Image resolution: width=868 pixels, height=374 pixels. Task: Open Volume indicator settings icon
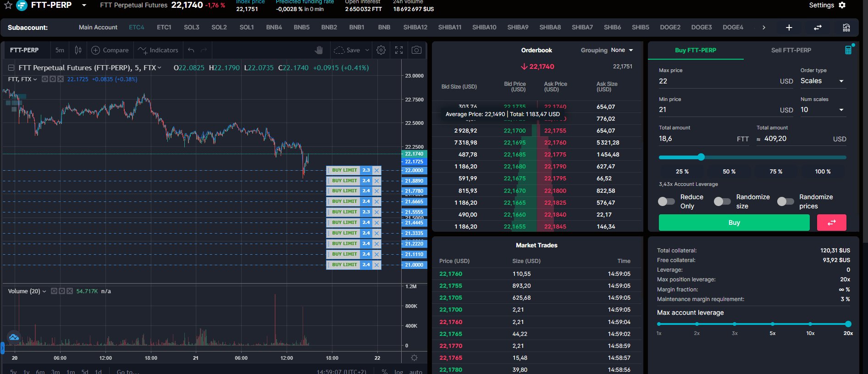tap(62, 291)
